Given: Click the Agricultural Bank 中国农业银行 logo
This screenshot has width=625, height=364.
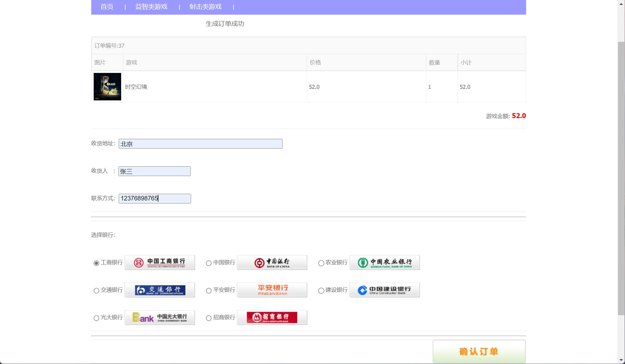Looking at the screenshot, I should pos(385,262).
